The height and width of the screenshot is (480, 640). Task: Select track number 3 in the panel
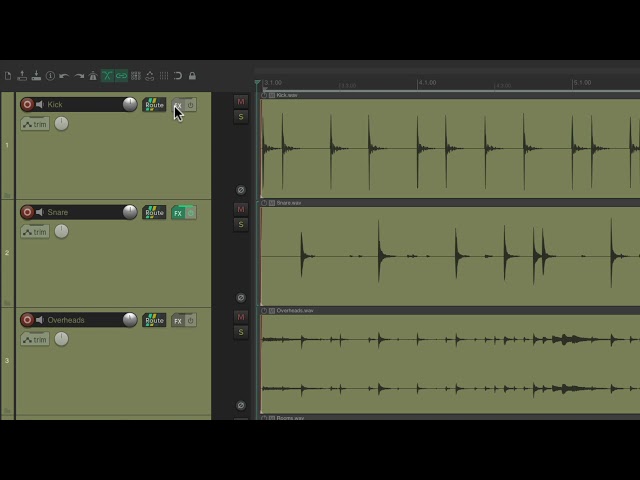[7, 361]
